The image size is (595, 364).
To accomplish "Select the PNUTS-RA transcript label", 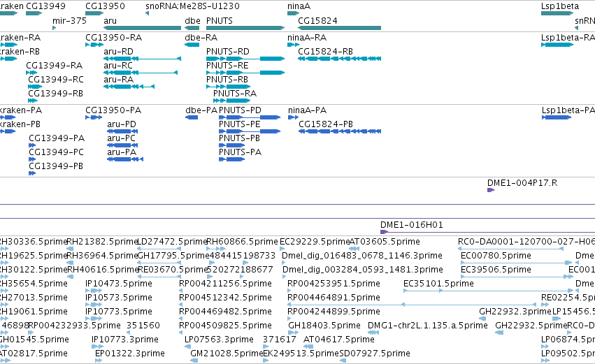I will 235,94.
